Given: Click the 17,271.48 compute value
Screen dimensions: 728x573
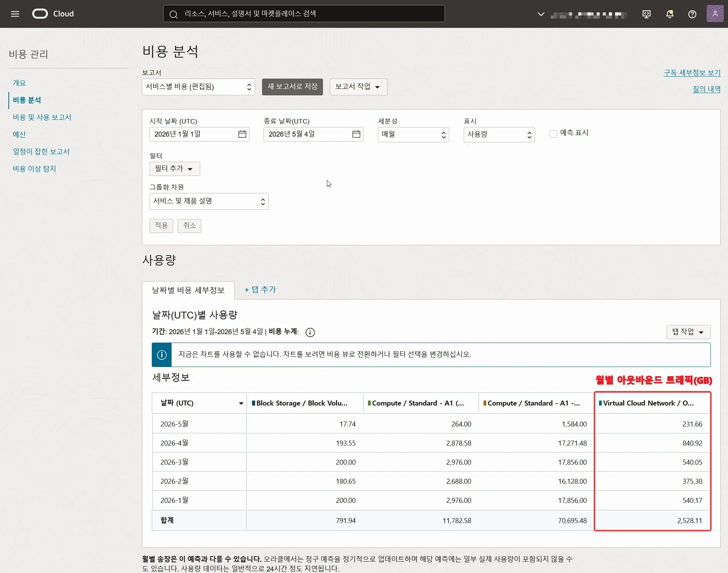Looking at the screenshot, I should (572, 443).
